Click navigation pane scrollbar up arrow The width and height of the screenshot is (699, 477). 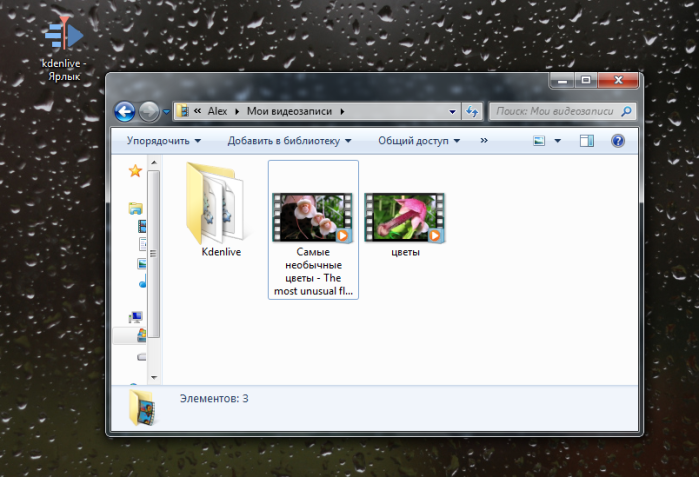pos(154,162)
